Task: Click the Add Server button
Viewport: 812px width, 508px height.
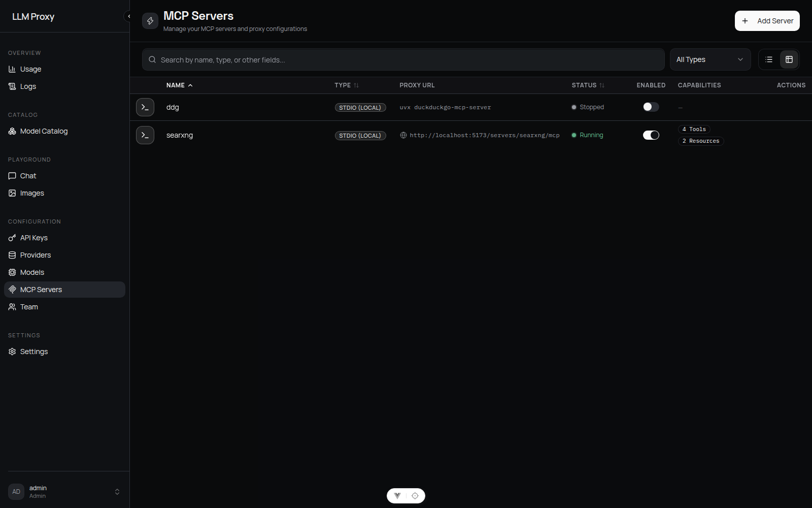Action: click(767, 21)
